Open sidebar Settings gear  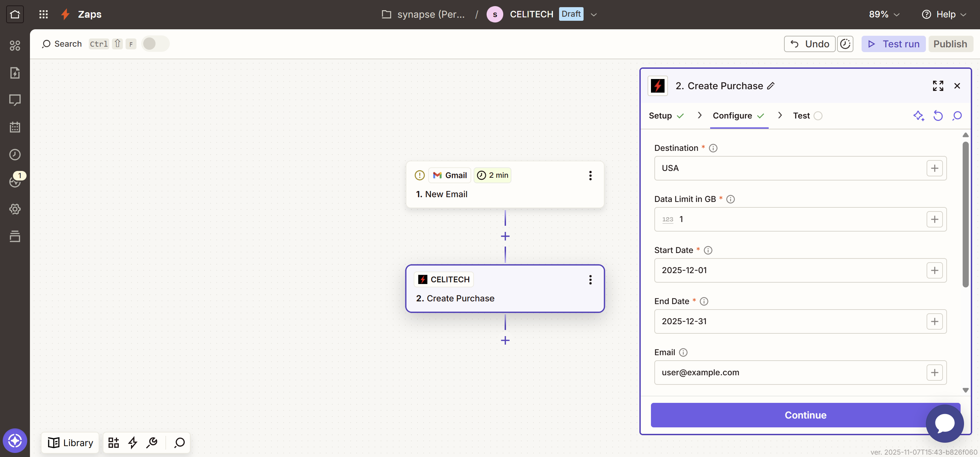point(15,209)
